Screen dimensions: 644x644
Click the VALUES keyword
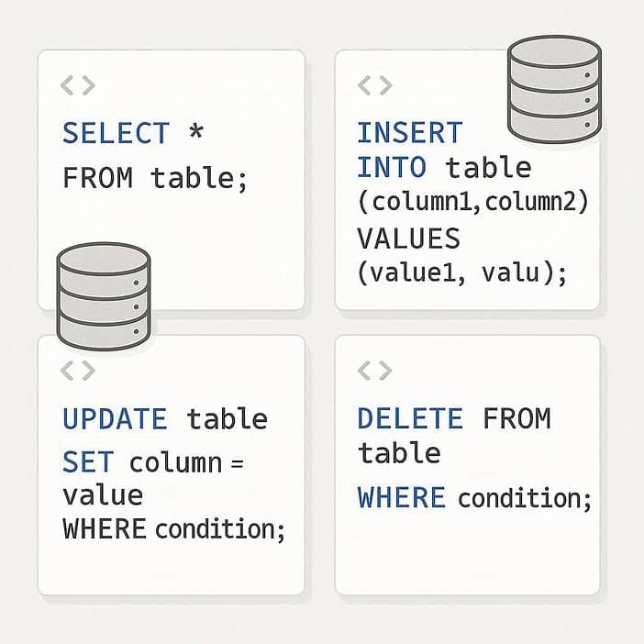(x=408, y=238)
